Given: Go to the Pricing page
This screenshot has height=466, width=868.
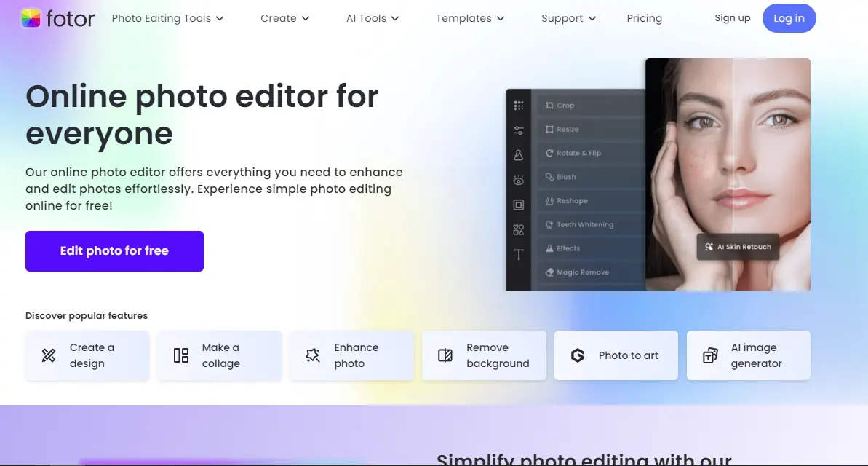Looking at the screenshot, I should [644, 18].
